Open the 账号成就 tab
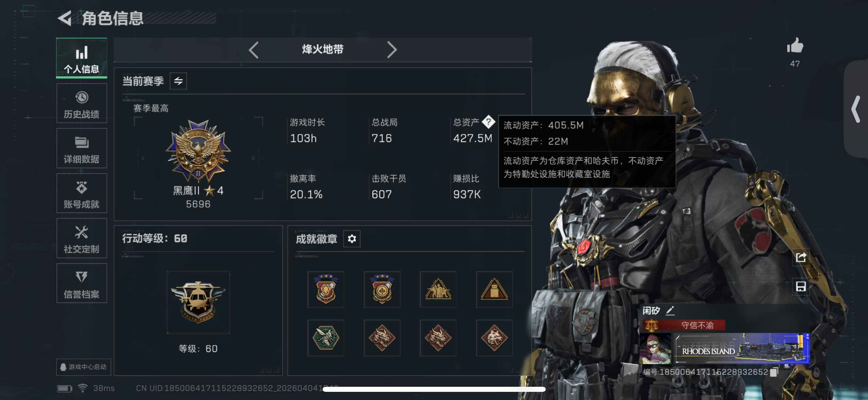The height and width of the screenshot is (400, 868). pyautogui.click(x=82, y=193)
